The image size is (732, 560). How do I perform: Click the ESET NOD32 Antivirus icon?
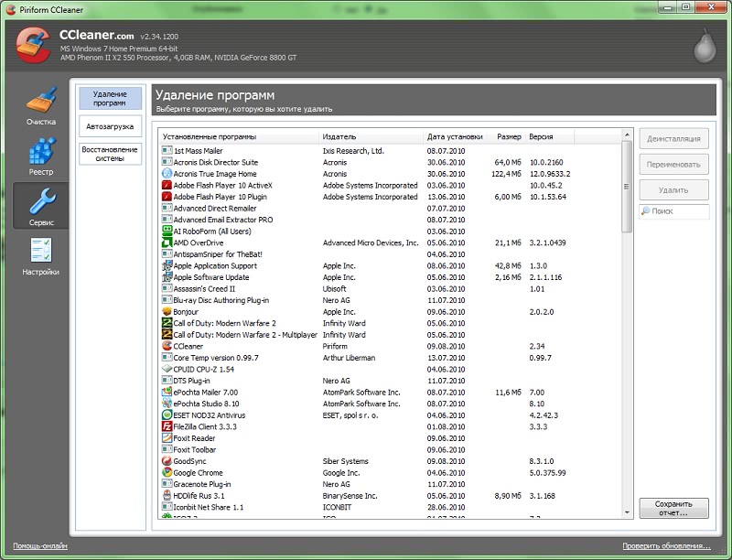[167, 415]
